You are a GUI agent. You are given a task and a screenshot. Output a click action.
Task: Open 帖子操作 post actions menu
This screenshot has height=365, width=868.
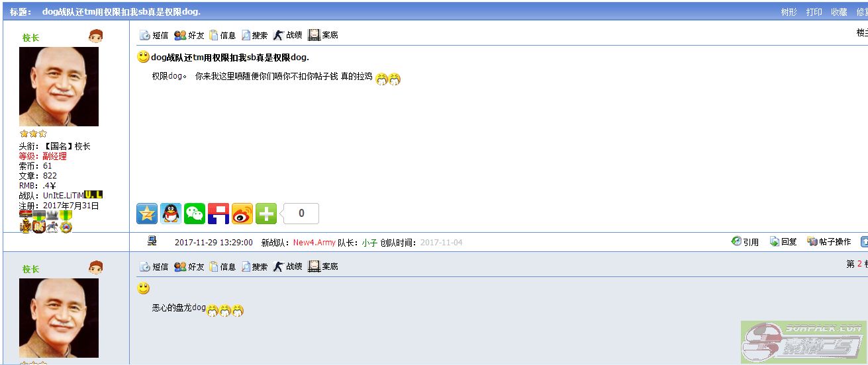tap(829, 242)
